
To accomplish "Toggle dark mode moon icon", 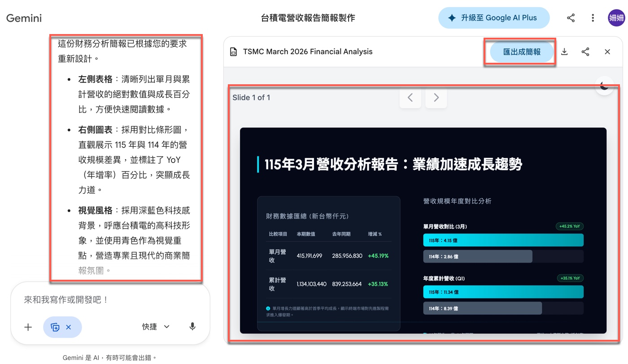I will [x=604, y=85].
